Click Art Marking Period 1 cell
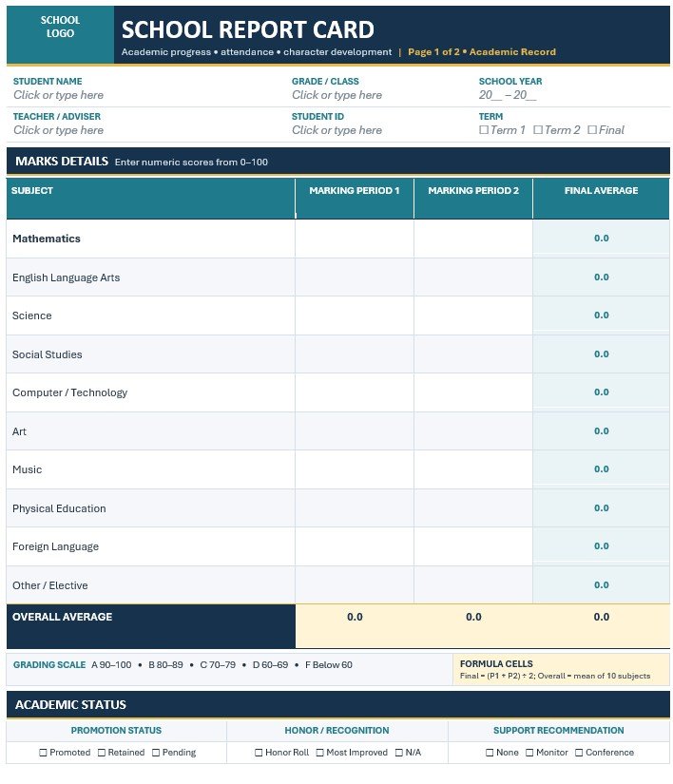673x784 pixels. [355, 431]
